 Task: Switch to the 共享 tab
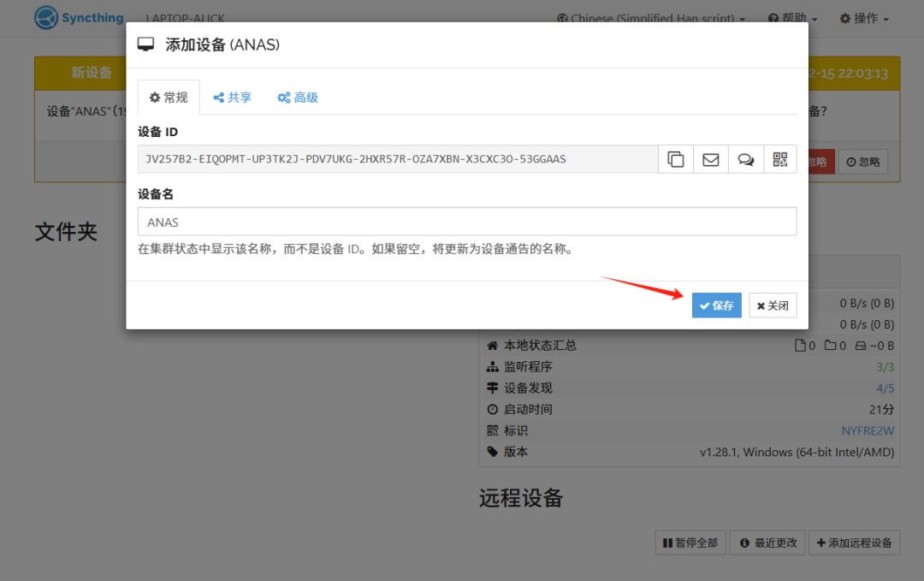[232, 98]
